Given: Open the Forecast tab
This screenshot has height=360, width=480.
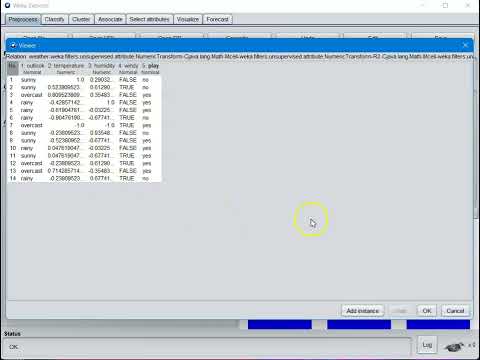Looking at the screenshot, I should tap(217, 19).
